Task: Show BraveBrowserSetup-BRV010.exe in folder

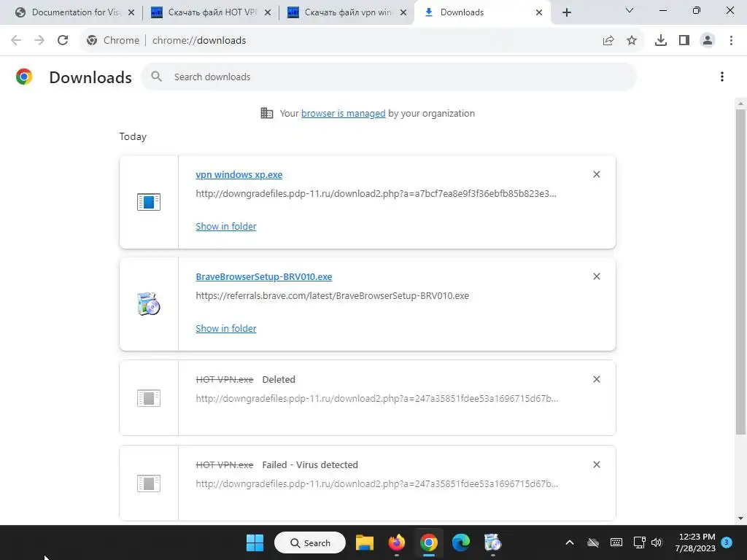Action: (x=226, y=329)
